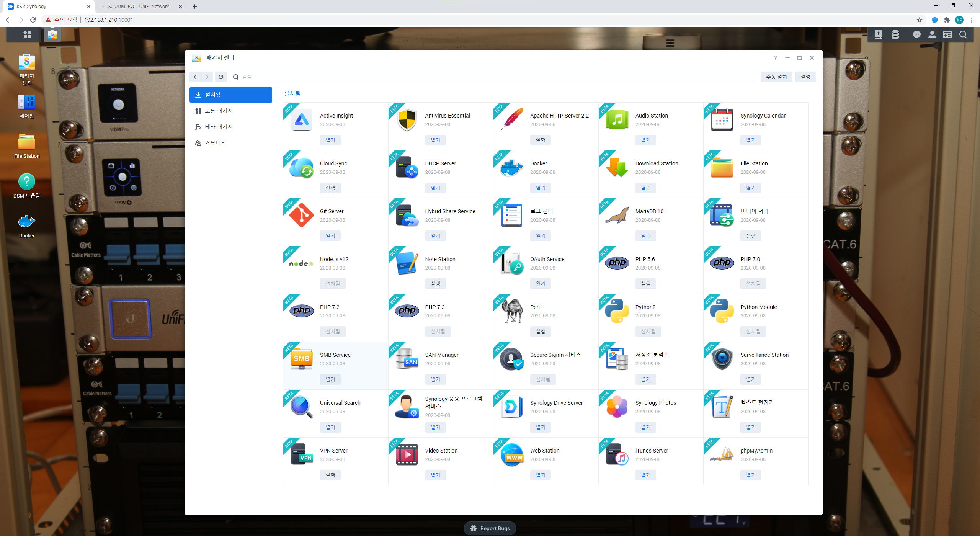Viewport: 980px width, 536px height.
Task: Click the Package Center refresh icon
Action: 221,77
